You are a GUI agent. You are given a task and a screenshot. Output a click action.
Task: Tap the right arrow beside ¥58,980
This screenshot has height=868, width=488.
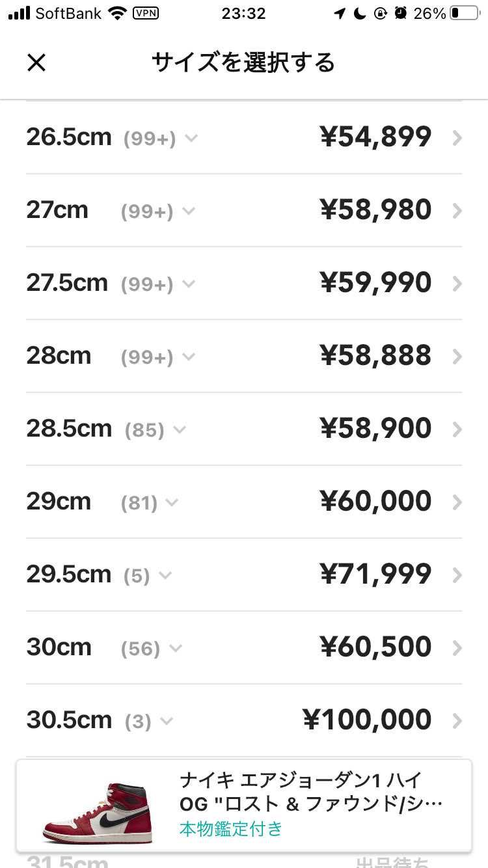pyautogui.click(x=457, y=211)
